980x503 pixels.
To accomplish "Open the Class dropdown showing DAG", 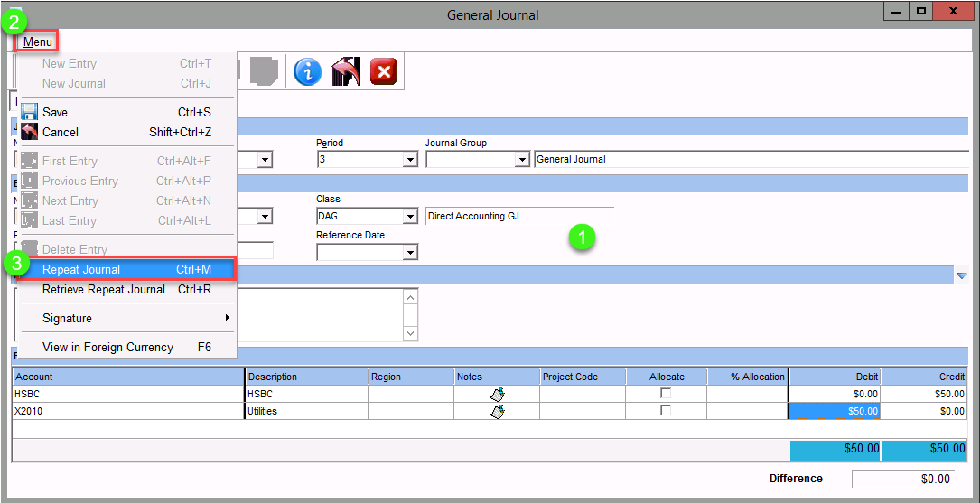I will pyautogui.click(x=410, y=217).
